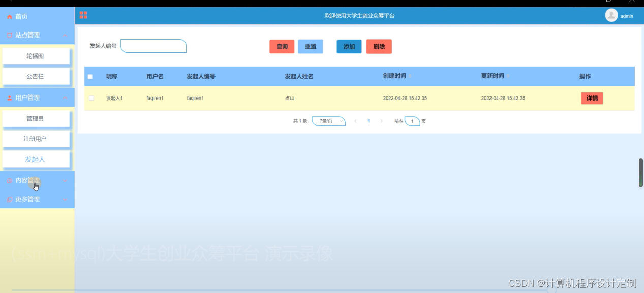Toggle the sidebar with the grid icon
The image size is (644, 293).
83,15
